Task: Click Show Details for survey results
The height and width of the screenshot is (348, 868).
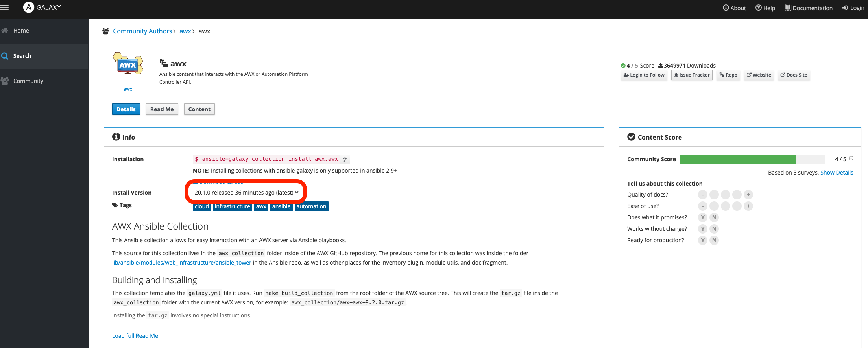Action: pos(837,173)
